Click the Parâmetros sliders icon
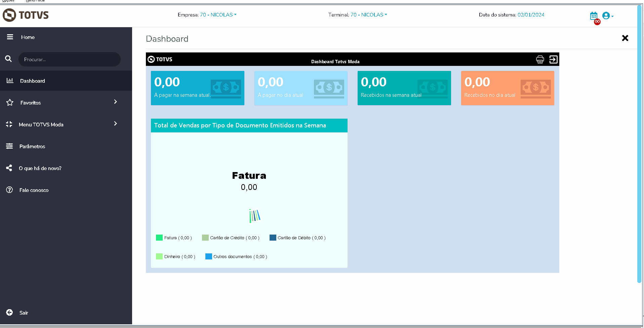The image size is (644, 328). (x=9, y=146)
